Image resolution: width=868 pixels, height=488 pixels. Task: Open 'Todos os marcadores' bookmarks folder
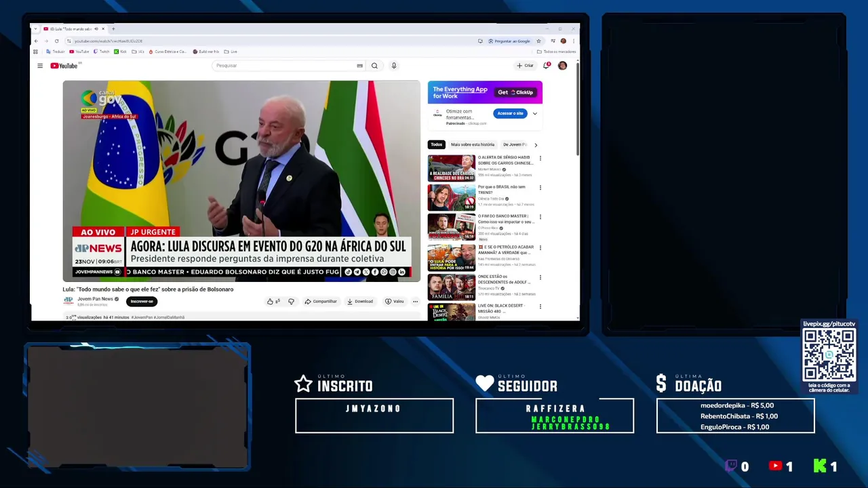[x=557, y=52]
